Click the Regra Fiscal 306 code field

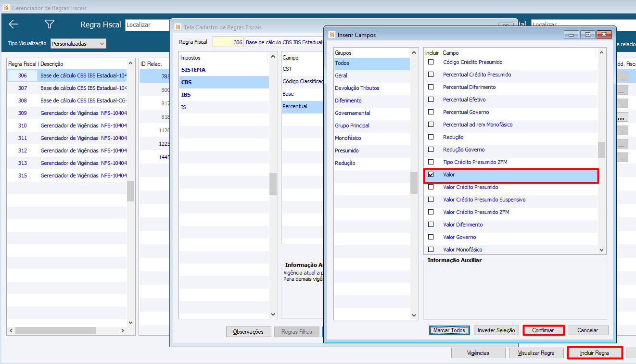[228, 42]
